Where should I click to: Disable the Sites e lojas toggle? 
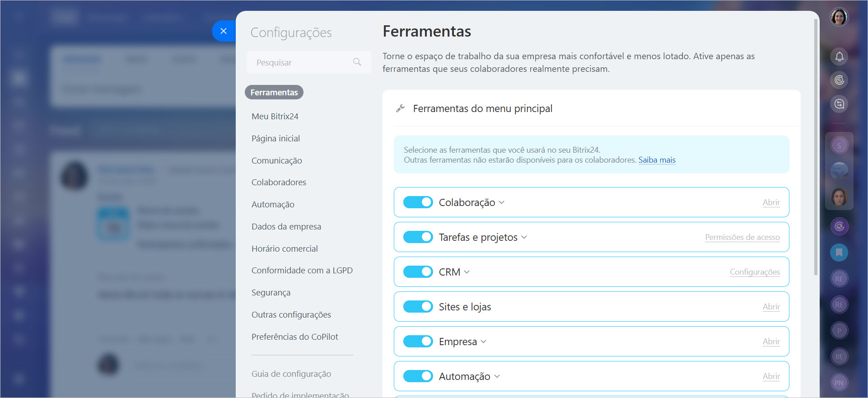click(418, 307)
